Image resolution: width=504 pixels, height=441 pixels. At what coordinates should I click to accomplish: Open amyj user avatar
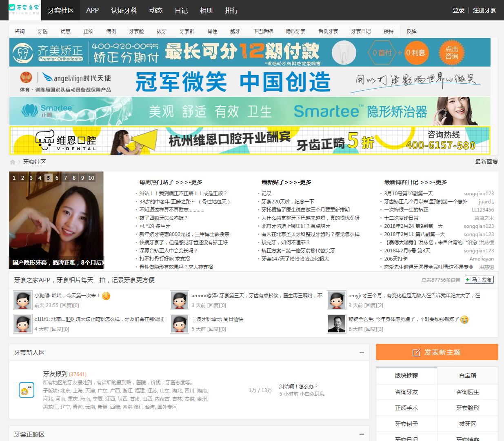click(x=337, y=300)
